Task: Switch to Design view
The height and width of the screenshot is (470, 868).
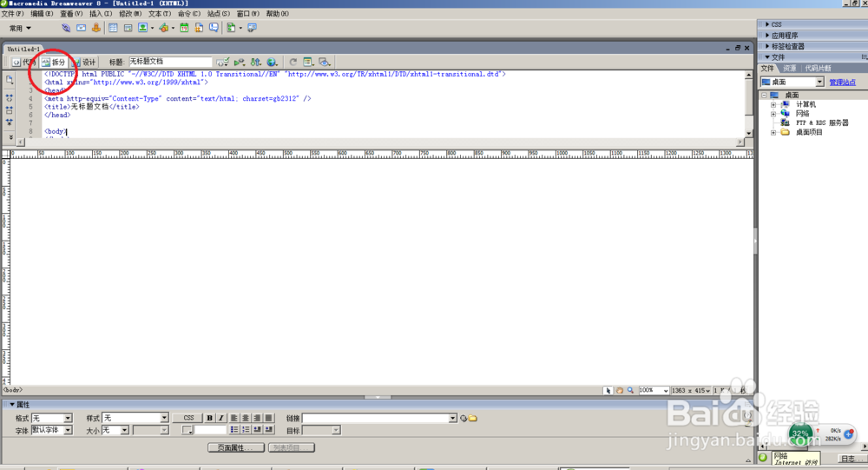Action: coord(83,62)
